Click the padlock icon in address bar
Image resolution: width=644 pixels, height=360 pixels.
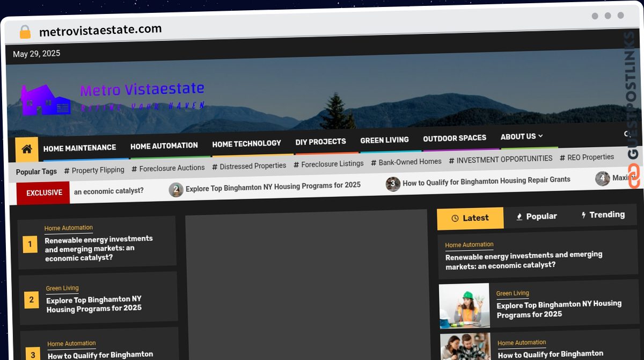click(x=25, y=32)
